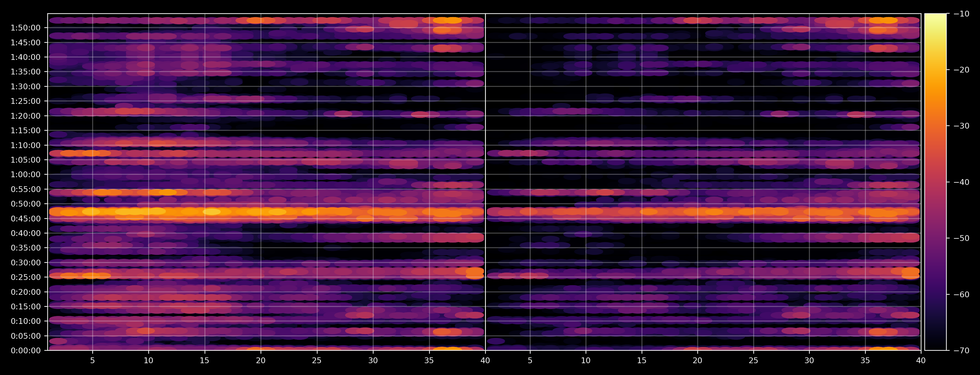
Task: Select x-axis label 30 under right heatmap
Action: (x=809, y=360)
